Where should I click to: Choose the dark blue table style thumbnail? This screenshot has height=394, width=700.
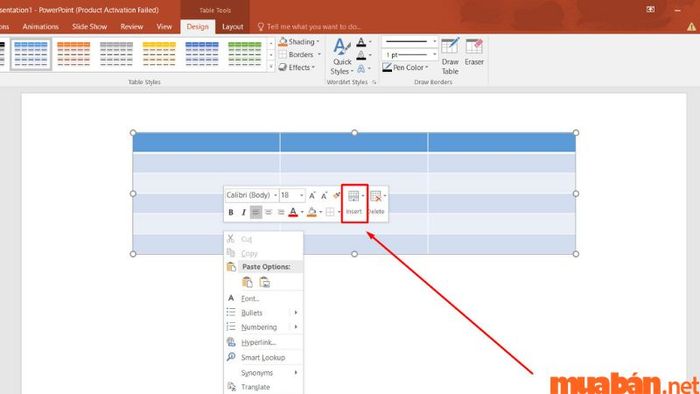click(202, 54)
